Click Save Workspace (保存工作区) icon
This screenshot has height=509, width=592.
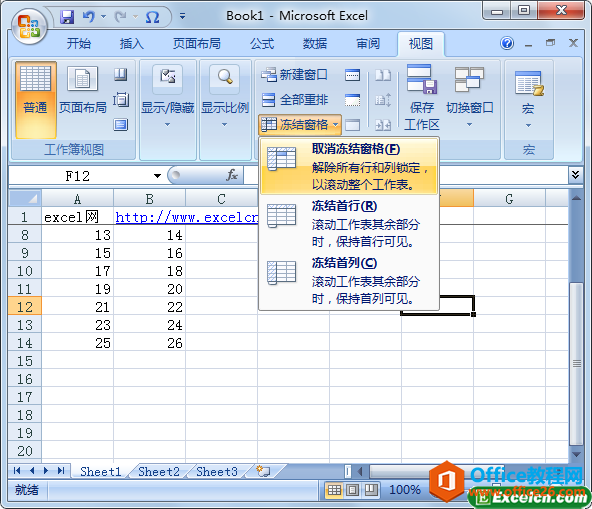click(422, 97)
